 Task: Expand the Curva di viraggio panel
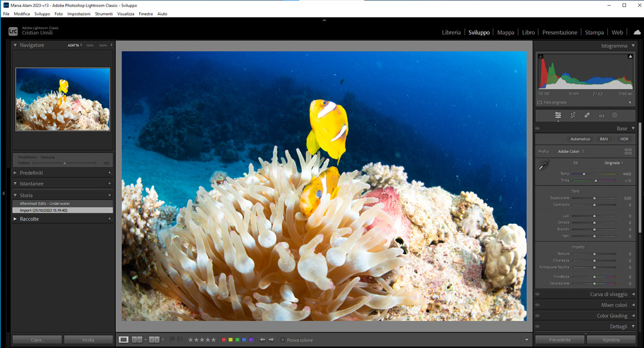tap(632, 294)
